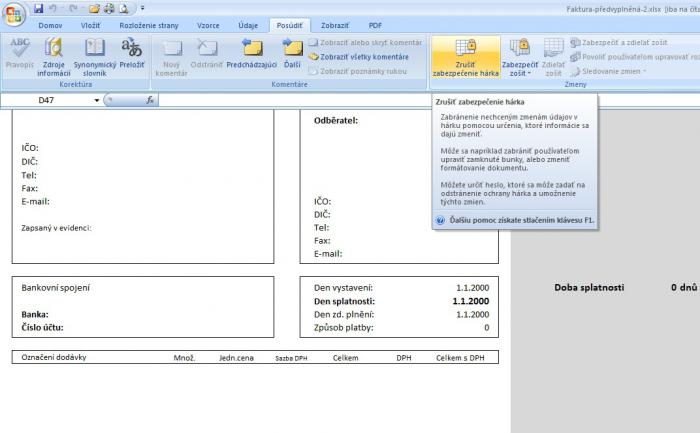This screenshot has width=700, height=433.
Task: Expand the quick access toolbar customize arrow
Action: 142,9
